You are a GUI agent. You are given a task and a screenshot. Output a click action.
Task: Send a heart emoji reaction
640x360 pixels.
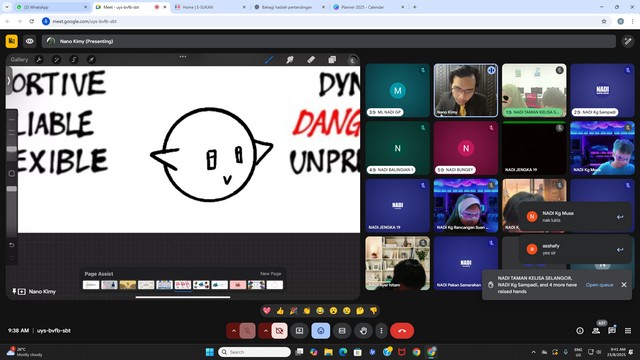click(x=267, y=311)
